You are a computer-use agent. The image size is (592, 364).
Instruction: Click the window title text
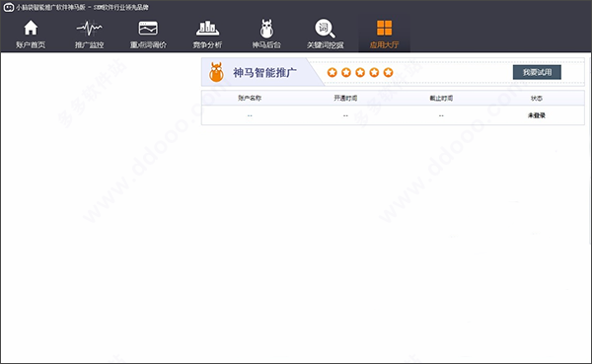(x=82, y=7)
